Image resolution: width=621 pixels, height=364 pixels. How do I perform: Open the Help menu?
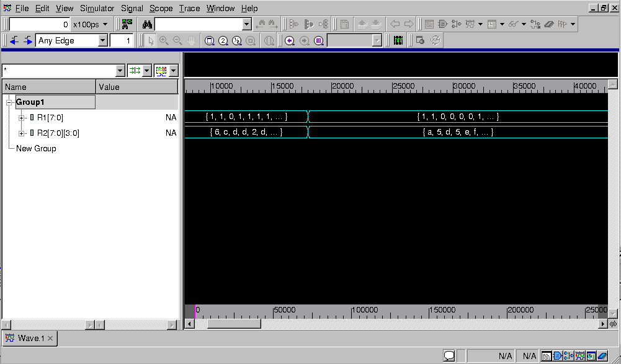click(x=249, y=8)
